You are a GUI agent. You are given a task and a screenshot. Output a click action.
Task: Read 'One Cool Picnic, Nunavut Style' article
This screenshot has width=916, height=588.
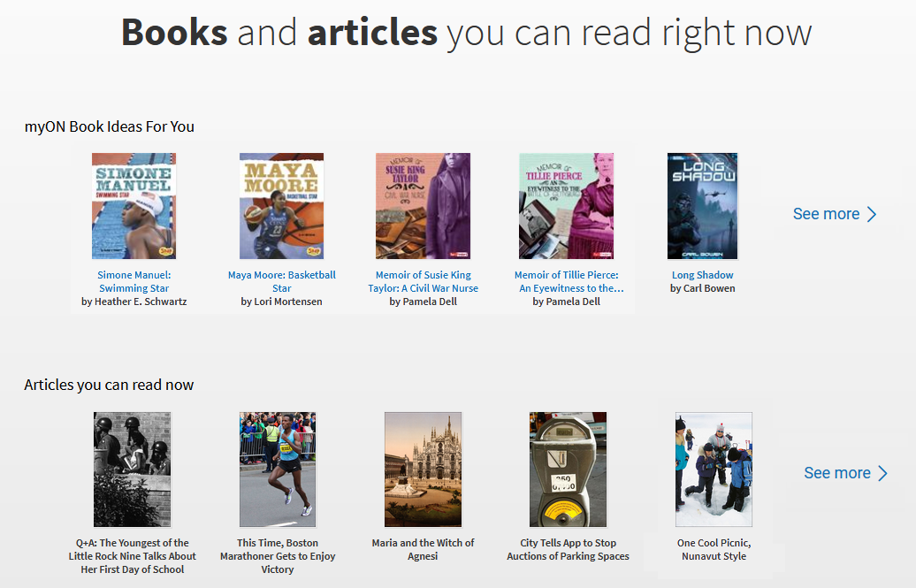click(x=714, y=549)
